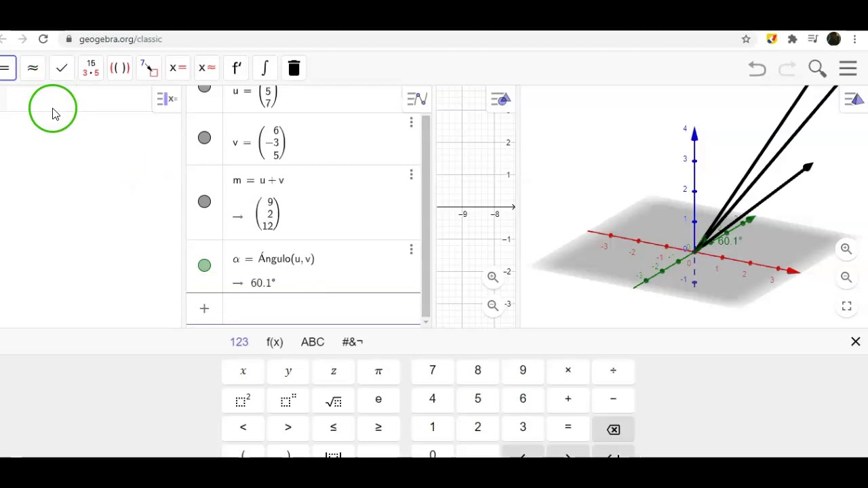Tap the number 7 key

pyautogui.click(x=433, y=371)
